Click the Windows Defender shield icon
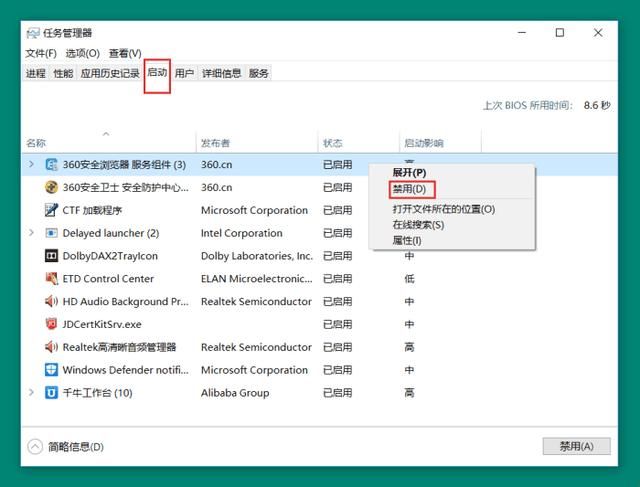The width and height of the screenshot is (640, 487). click(x=51, y=369)
